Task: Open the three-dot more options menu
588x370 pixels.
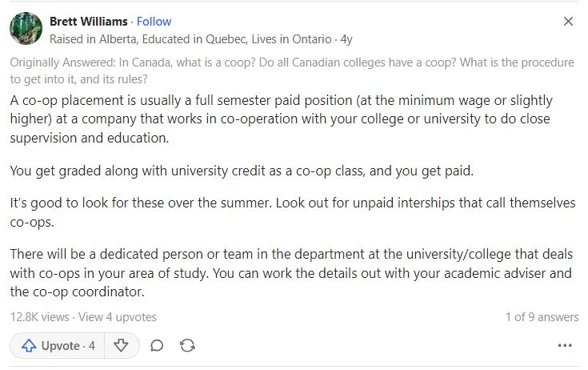Action: pyautogui.click(x=566, y=346)
